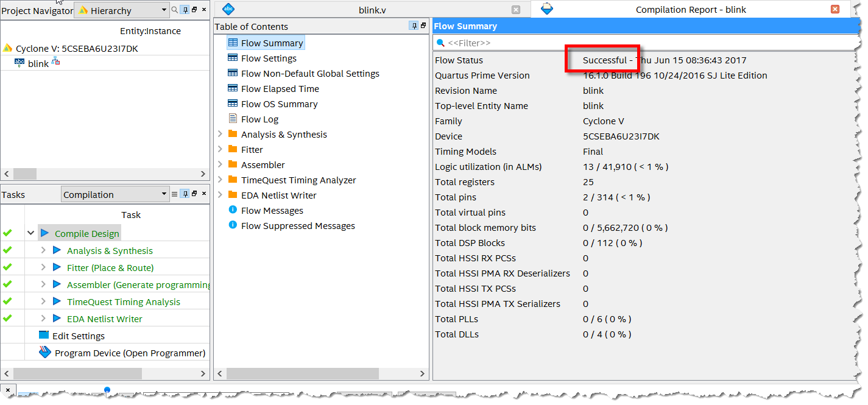This screenshot has height=405, width=868.
Task: Click the hierarchy icon next to blink
Action: pyautogui.click(x=55, y=62)
